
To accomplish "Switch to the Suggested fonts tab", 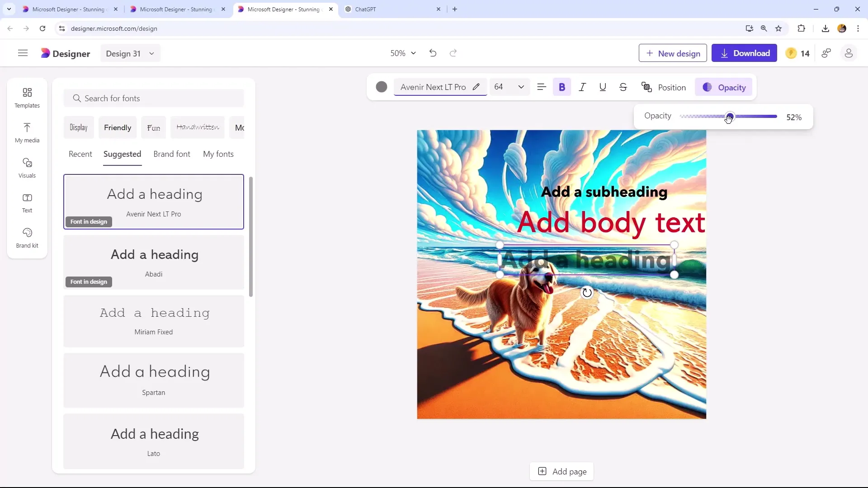I will point(122,154).
